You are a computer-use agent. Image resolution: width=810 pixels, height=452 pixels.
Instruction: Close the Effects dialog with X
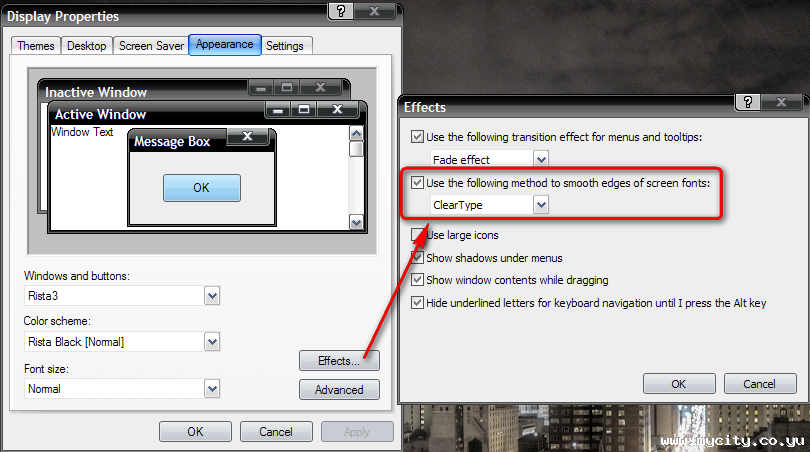(781, 102)
